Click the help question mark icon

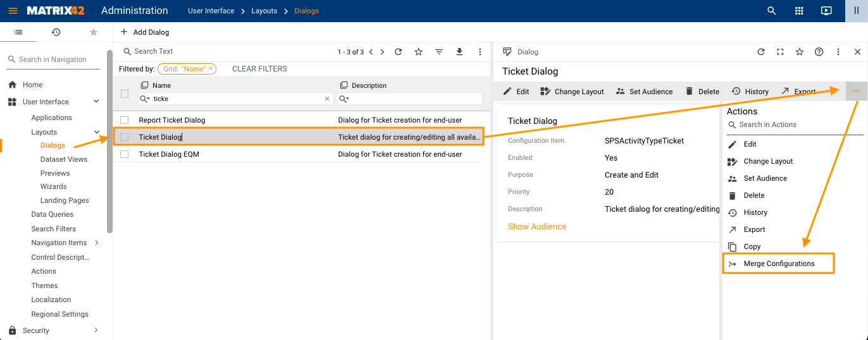pos(819,52)
